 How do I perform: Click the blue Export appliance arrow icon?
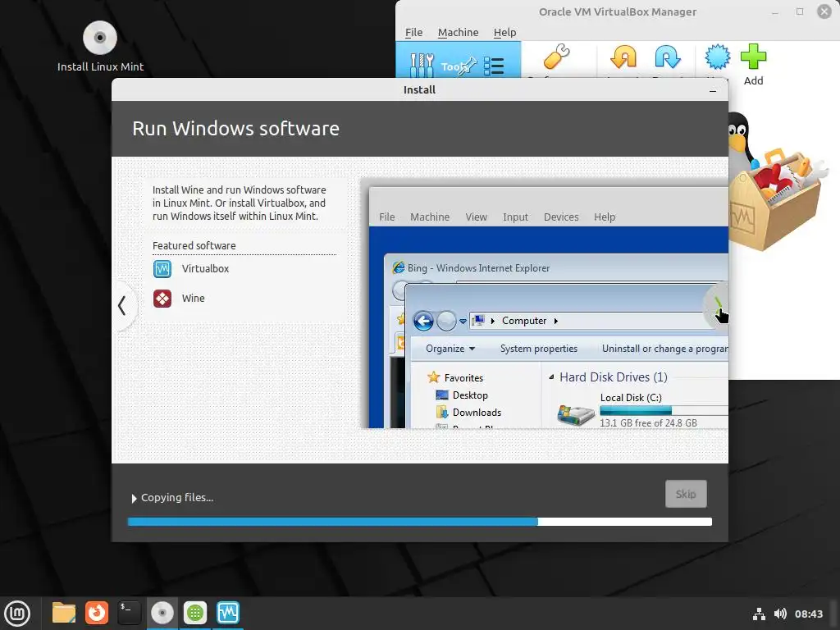point(668,57)
